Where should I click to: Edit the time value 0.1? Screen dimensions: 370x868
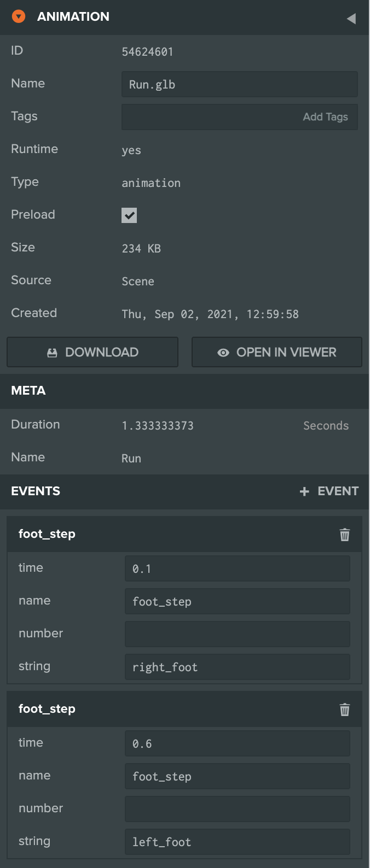tap(237, 568)
